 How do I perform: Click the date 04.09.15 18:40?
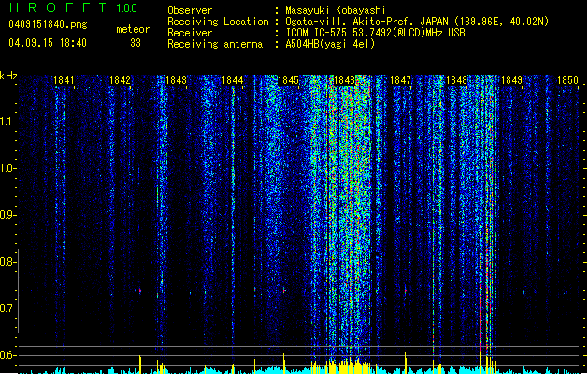(x=48, y=43)
